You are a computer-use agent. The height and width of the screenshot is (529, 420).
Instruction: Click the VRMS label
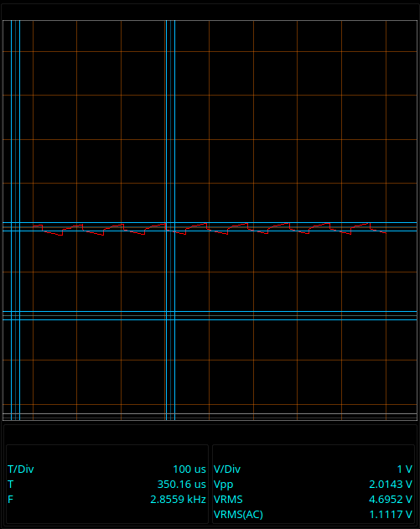[228, 500]
